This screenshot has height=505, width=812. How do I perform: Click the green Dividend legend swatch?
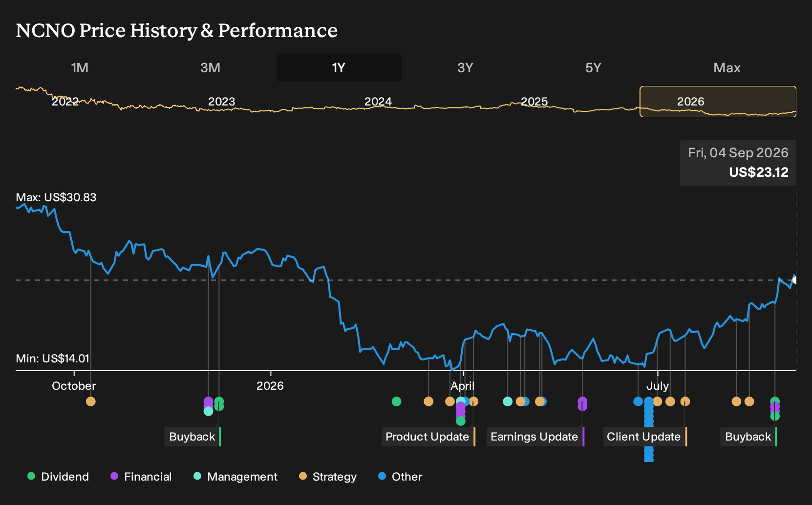[x=31, y=476]
